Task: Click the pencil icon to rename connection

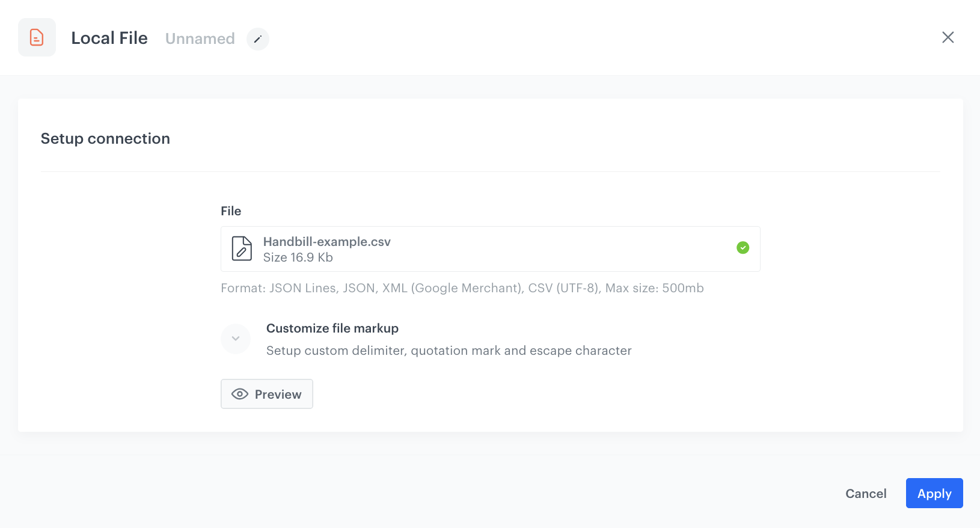Action: point(257,38)
